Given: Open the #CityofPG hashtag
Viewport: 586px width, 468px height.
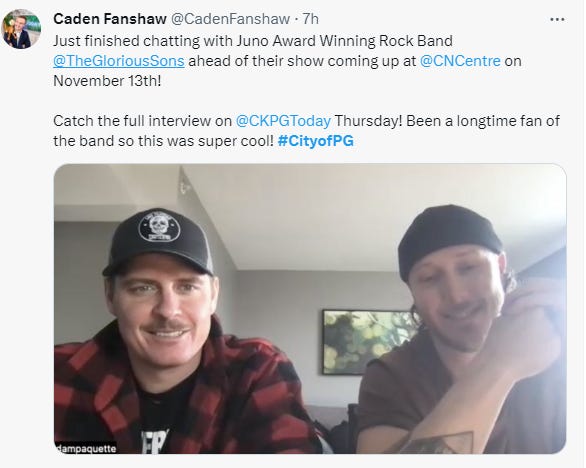Looking at the screenshot, I should (x=316, y=141).
